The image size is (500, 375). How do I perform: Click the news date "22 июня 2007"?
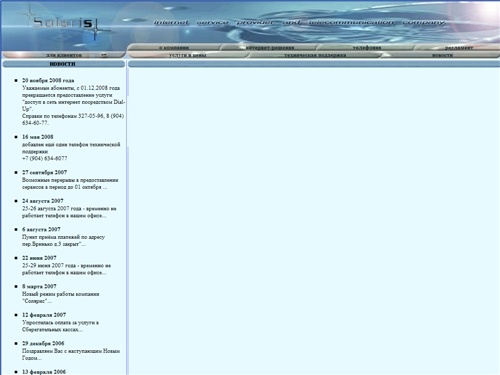click(x=39, y=258)
